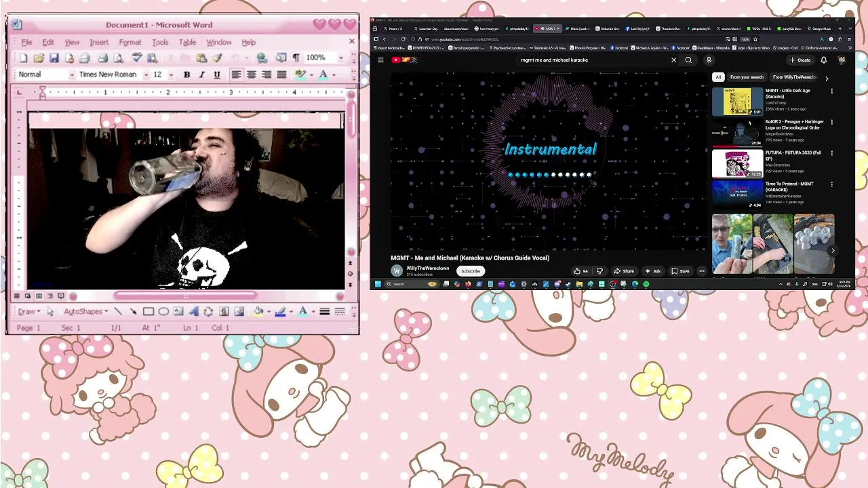Click the Paste clipboard icon in Word
The image size is (868, 488).
(x=202, y=58)
